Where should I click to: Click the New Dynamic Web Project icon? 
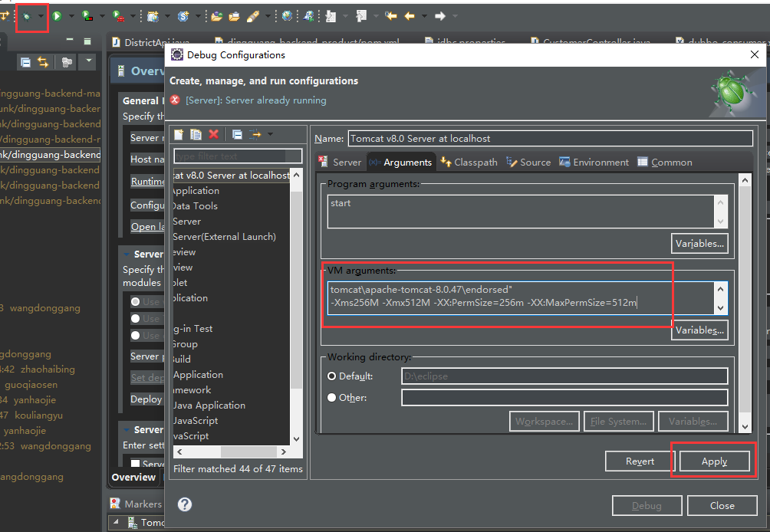[153, 17]
